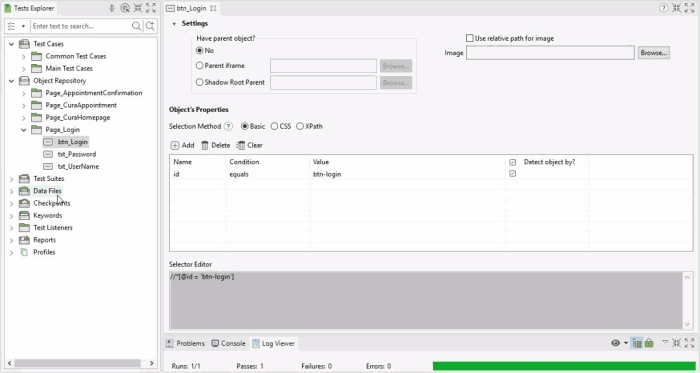Click the Add button
This screenshot has width=700, height=373.
coord(183,145)
